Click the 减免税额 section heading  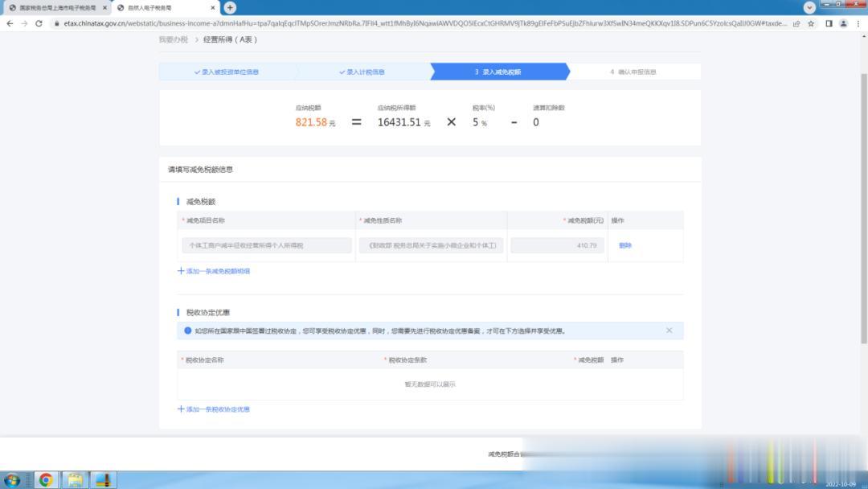(201, 202)
